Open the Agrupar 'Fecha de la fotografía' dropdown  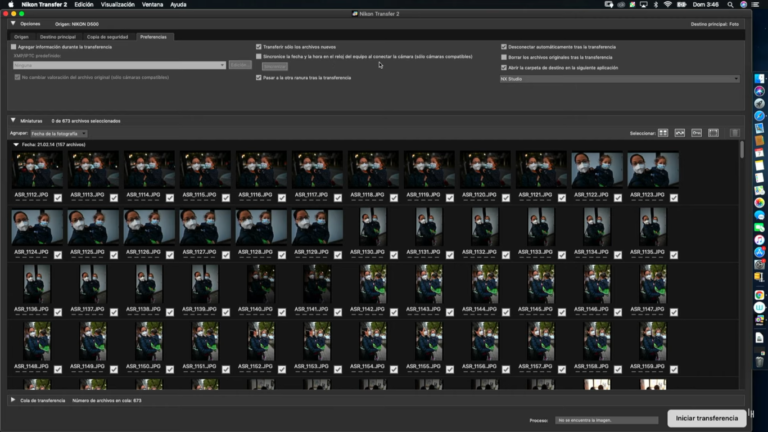tap(58, 133)
